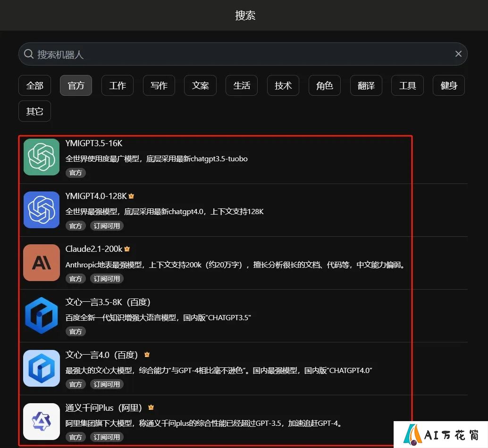This screenshot has width=488, height=448.
Task: Click 订阅可用 tag under Claude2.1-200k
Action: click(x=107, y=279)
